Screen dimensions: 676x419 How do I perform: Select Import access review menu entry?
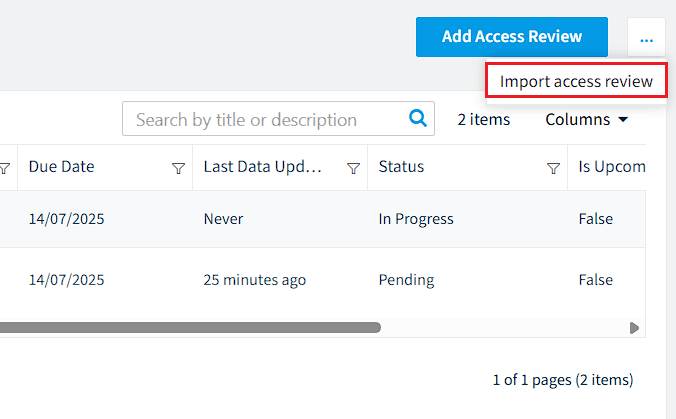pos(576,81)
